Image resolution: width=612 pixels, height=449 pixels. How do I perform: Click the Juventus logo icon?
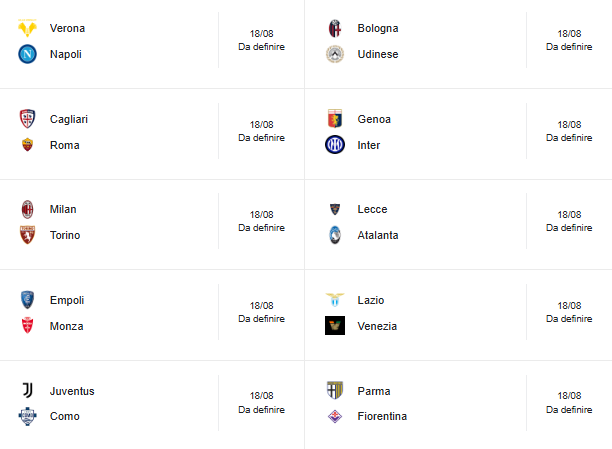(27, 391)
